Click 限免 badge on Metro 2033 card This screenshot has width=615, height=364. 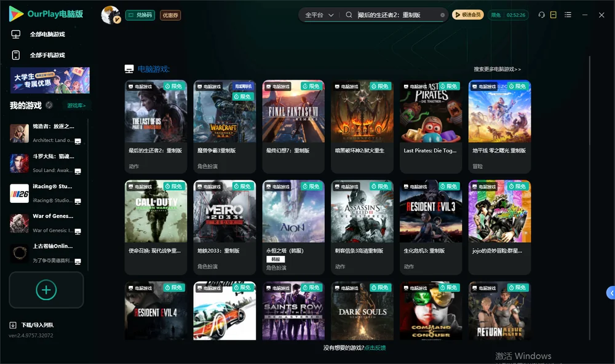[243, 186]
